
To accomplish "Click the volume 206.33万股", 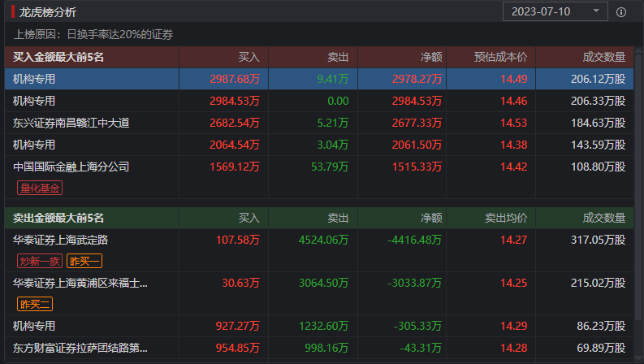I will (x=598, y=101).
